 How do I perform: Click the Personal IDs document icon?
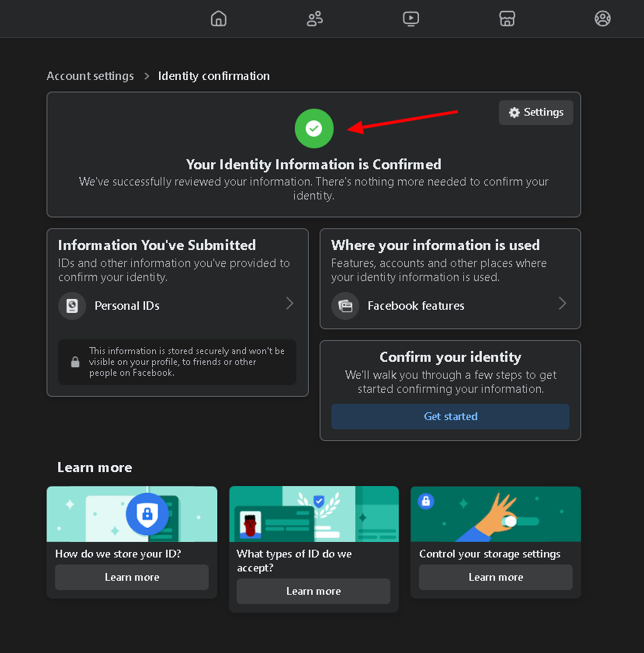tap(72, 306)
